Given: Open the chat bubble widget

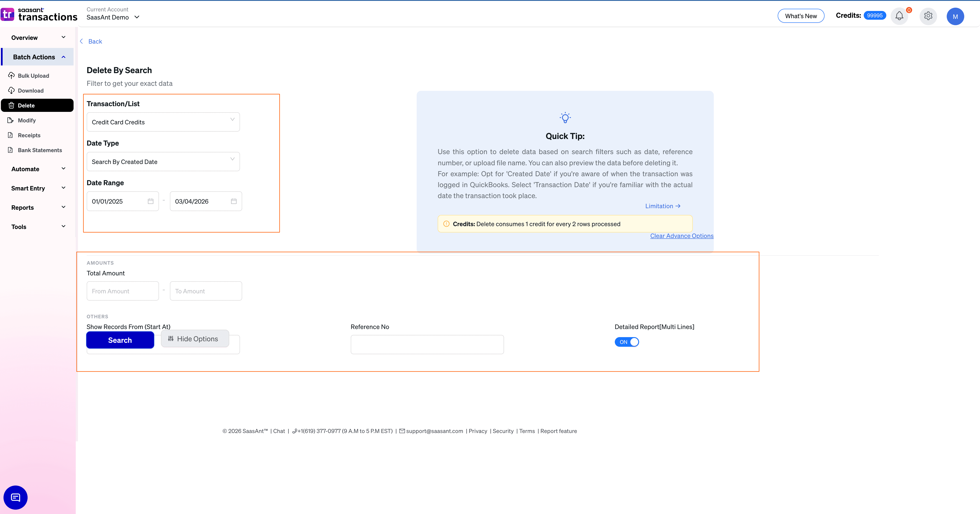Looking at the screenshot, I should pyautogui.click(x=15, y=497).
